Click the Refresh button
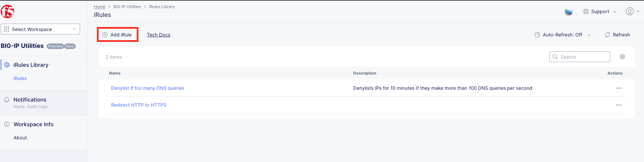 (x=617, y=35)
